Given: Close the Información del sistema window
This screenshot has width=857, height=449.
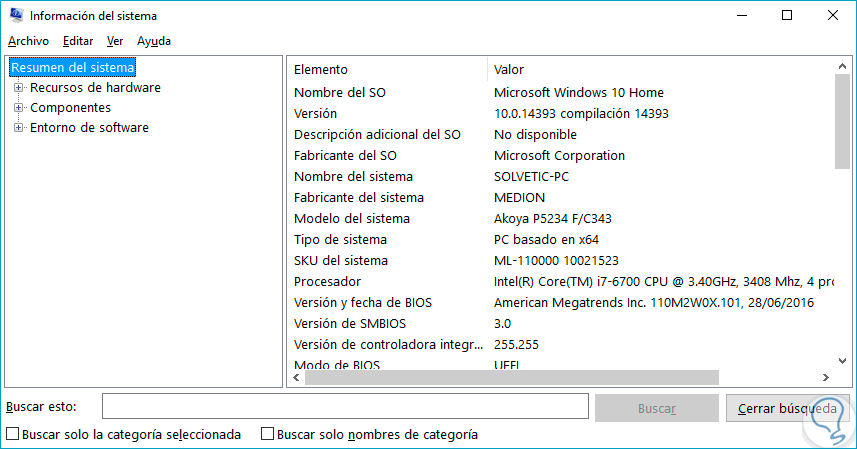Looking at the screenshot, I should click(x=833, y=15).
